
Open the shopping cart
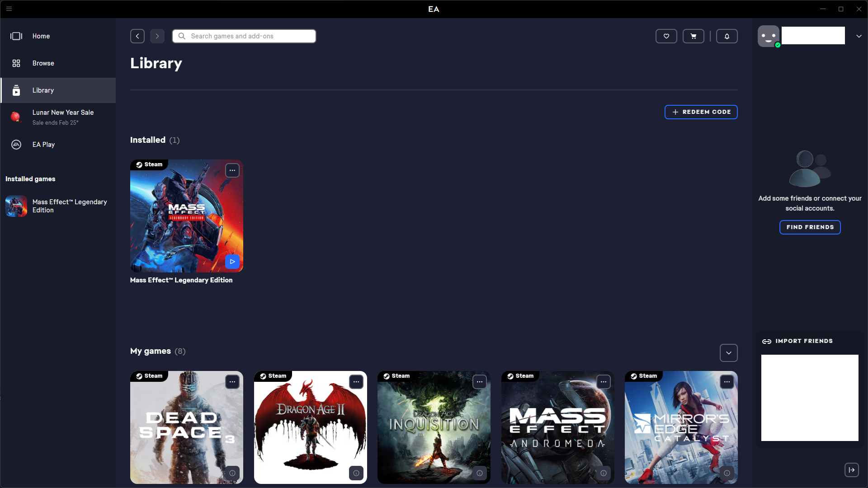point(693,36)
